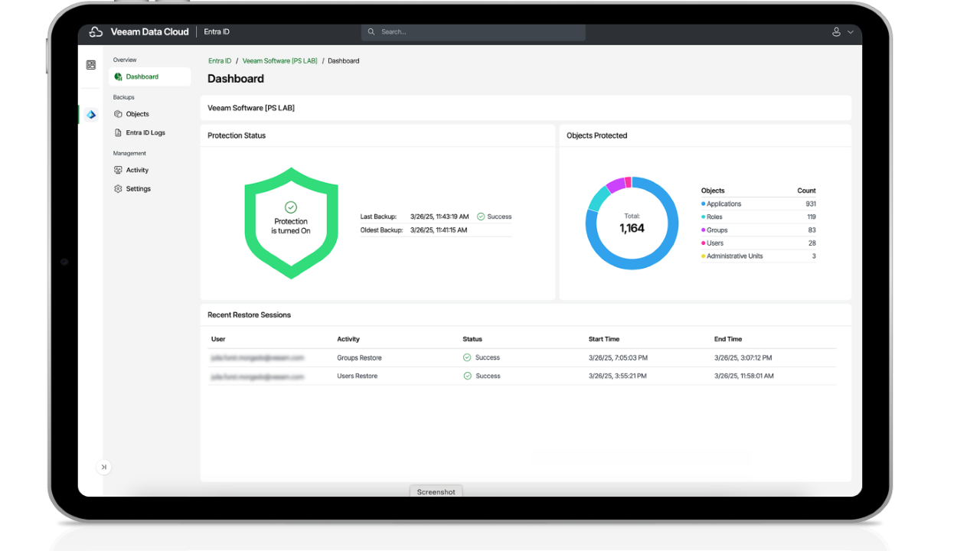Click the purple Groups legend dot
980x551 pixels.
click(x=704, y=230)
